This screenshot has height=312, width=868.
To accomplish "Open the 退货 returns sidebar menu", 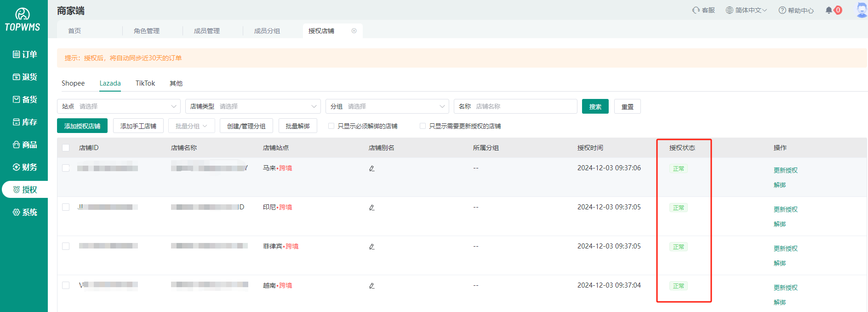I will pos(25,77).
